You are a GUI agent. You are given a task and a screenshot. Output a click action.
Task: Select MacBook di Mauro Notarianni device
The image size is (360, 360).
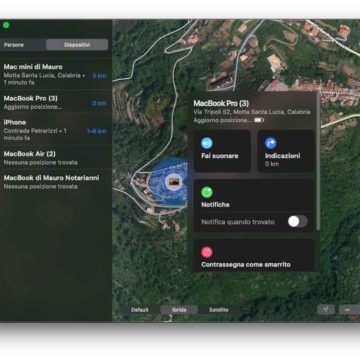55,182
